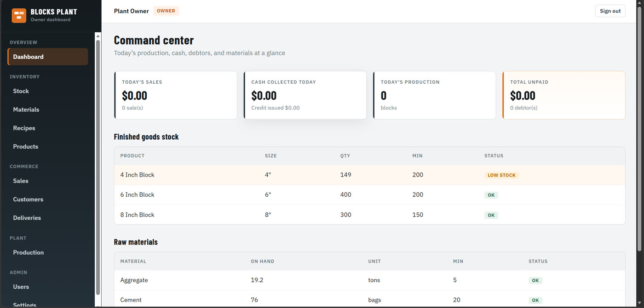644x308 pixels.
Task: Click the 'Cement' material row
Action: click(x=369, y=299)
